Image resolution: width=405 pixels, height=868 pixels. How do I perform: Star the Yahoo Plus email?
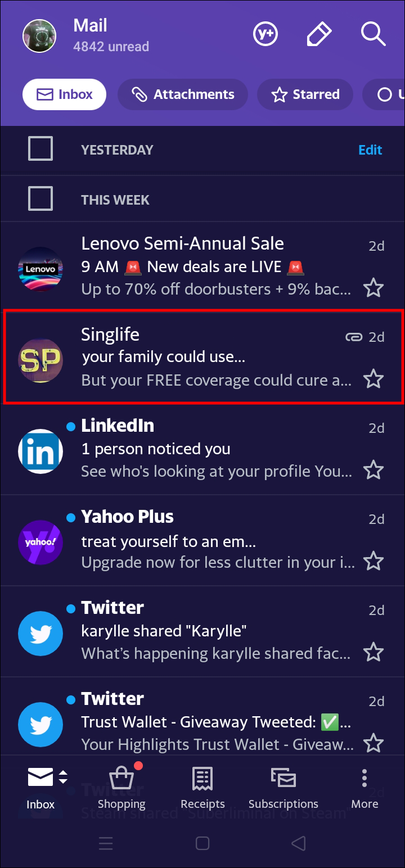[373, 561]
